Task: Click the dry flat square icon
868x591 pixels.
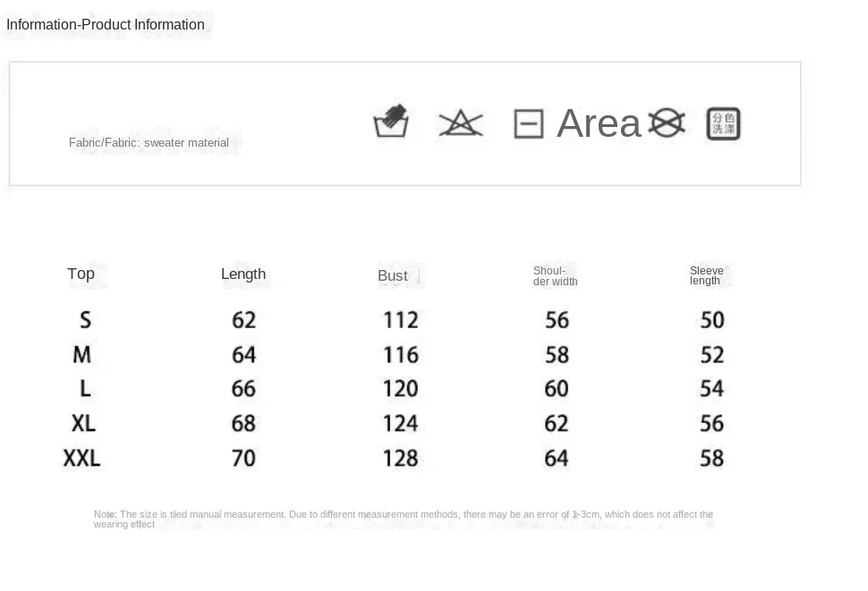Action: pos(529,123)
